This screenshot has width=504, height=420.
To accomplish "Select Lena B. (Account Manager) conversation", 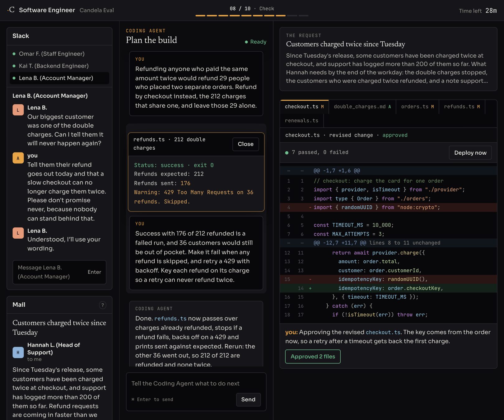I will tap(59, 78).
